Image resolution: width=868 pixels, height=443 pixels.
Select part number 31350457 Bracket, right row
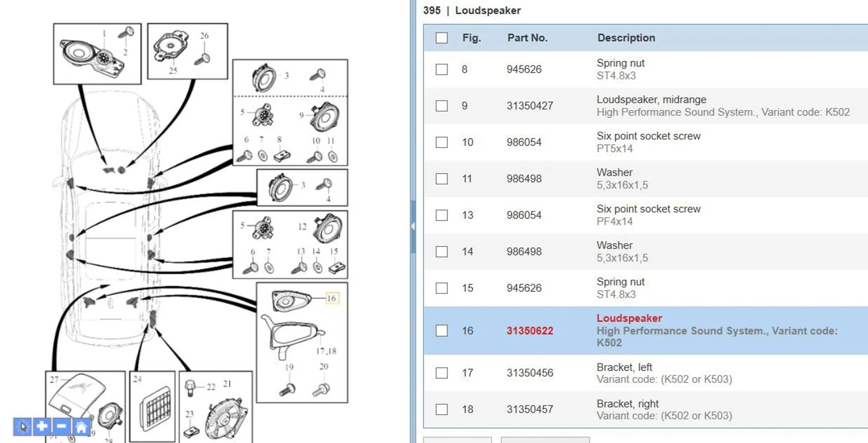pyautogui.click(x=645, y=409)
